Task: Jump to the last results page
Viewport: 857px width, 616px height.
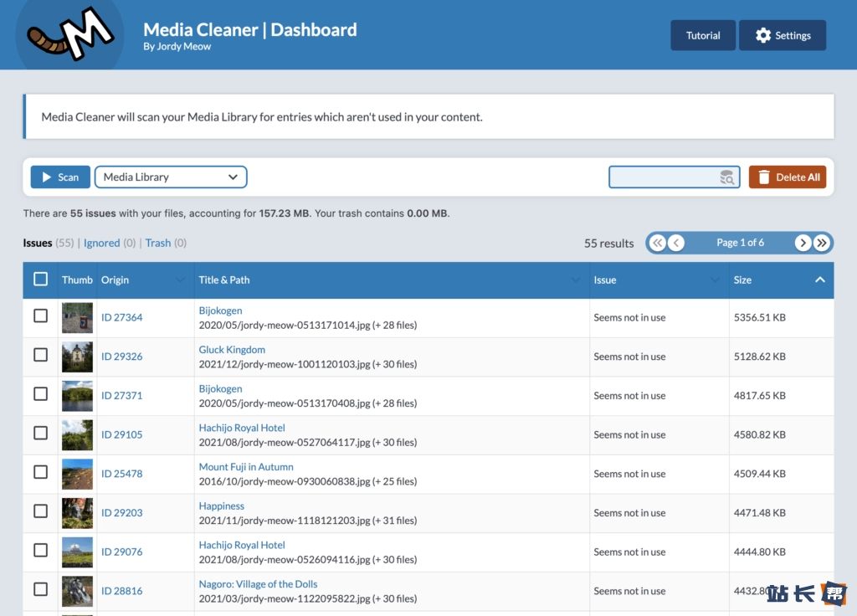Action: point(822,243)
